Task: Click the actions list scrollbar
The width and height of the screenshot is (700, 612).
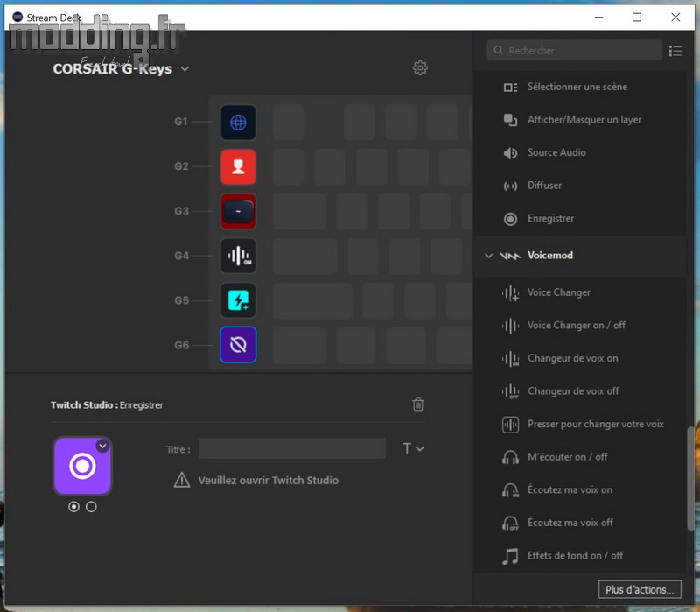Action: (x=690, y=478)
